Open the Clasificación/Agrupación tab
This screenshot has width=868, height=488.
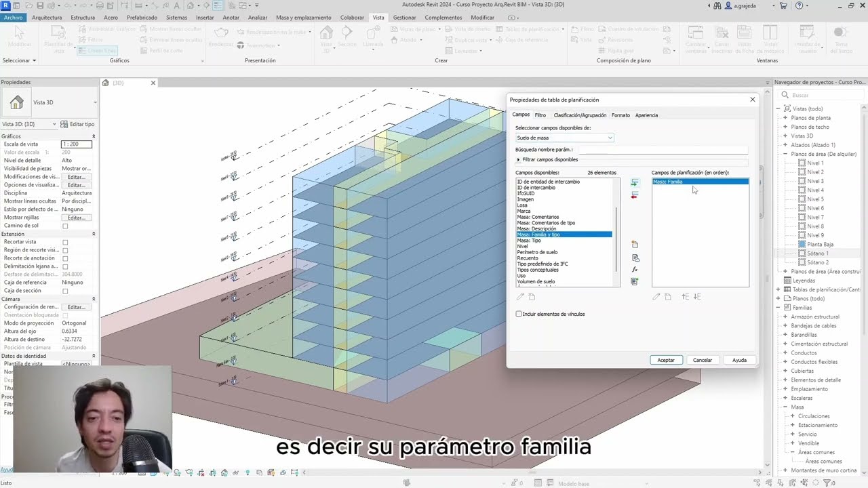point(580,115)
